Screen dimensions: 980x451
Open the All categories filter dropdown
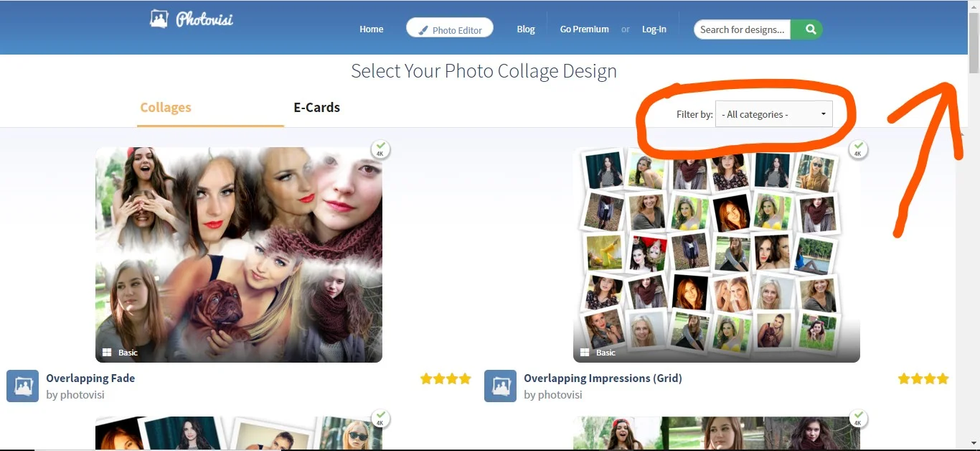pyautogui.click(x=774, y=113)
